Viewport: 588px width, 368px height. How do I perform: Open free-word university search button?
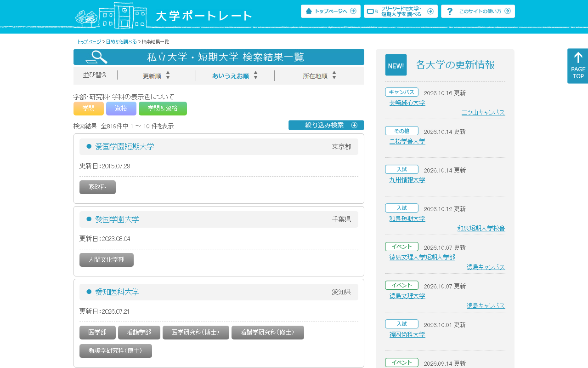pos(401,11)
